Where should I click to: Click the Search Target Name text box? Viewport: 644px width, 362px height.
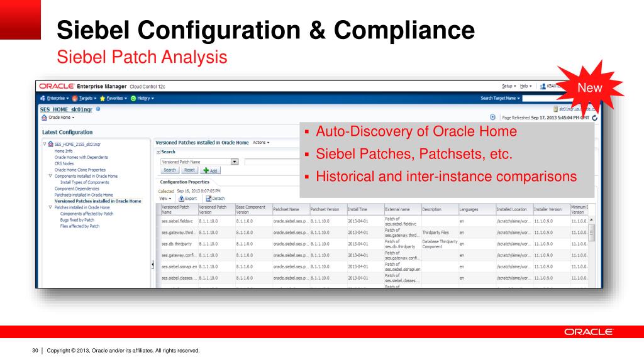(540, 99)
